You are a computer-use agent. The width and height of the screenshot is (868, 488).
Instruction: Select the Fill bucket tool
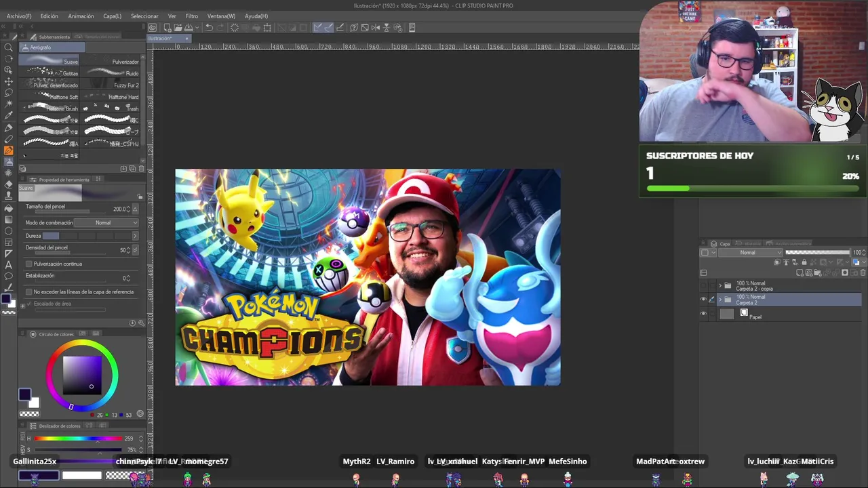click(x=8, y=208)
